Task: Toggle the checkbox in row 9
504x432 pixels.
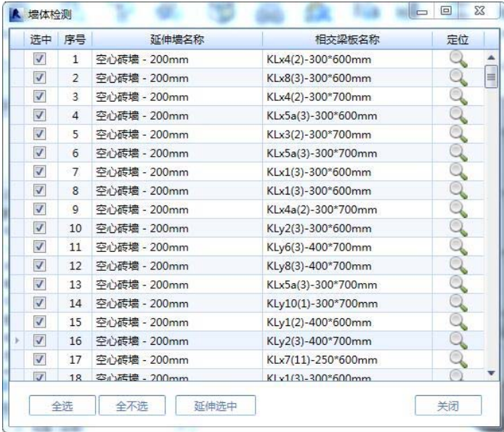Action: 39,209
